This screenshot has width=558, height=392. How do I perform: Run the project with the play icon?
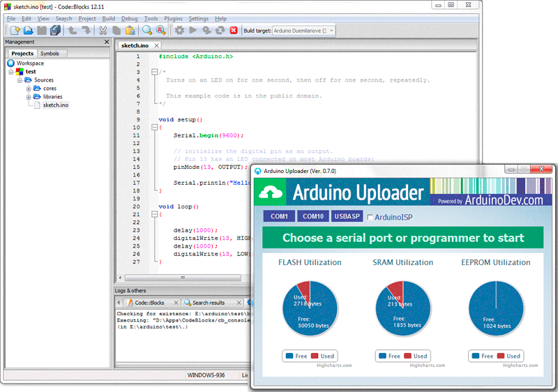[x=193, y=31]
